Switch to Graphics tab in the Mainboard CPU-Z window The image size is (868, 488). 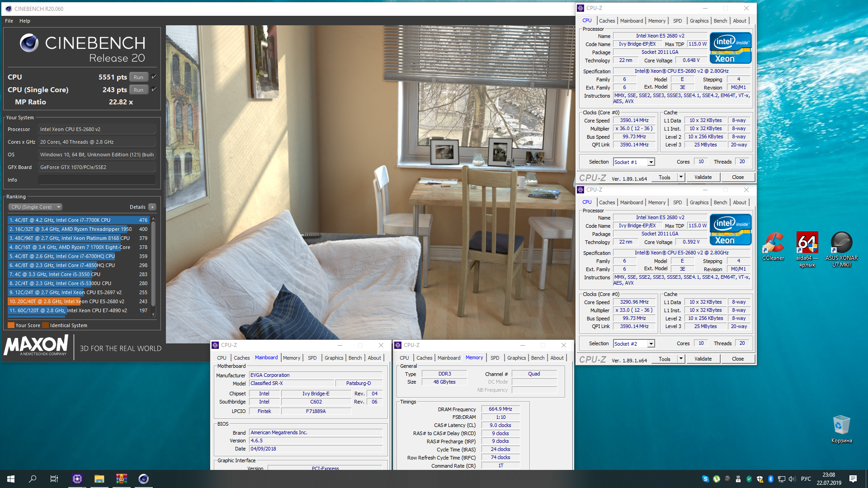coord(334,358)
